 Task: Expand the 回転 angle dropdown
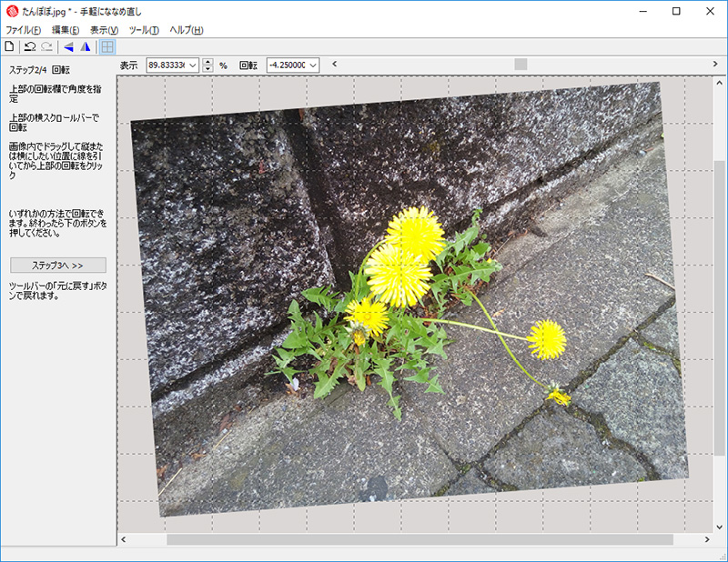click(x=313, y=65)
